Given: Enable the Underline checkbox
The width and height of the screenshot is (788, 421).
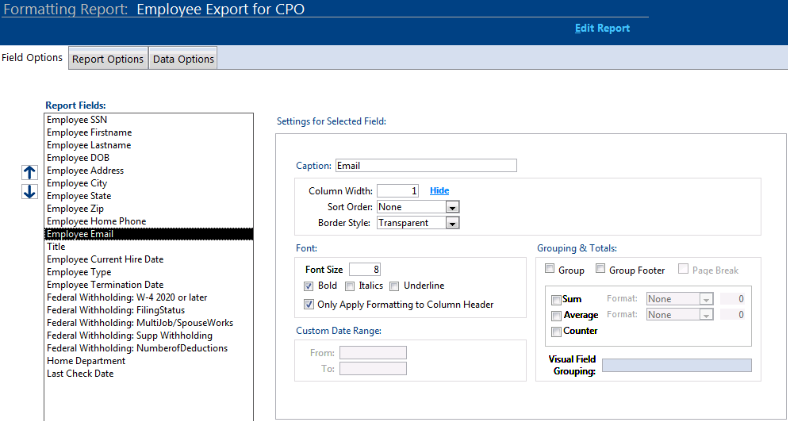Looking at the screenshot, I should (x=395, y=286).
